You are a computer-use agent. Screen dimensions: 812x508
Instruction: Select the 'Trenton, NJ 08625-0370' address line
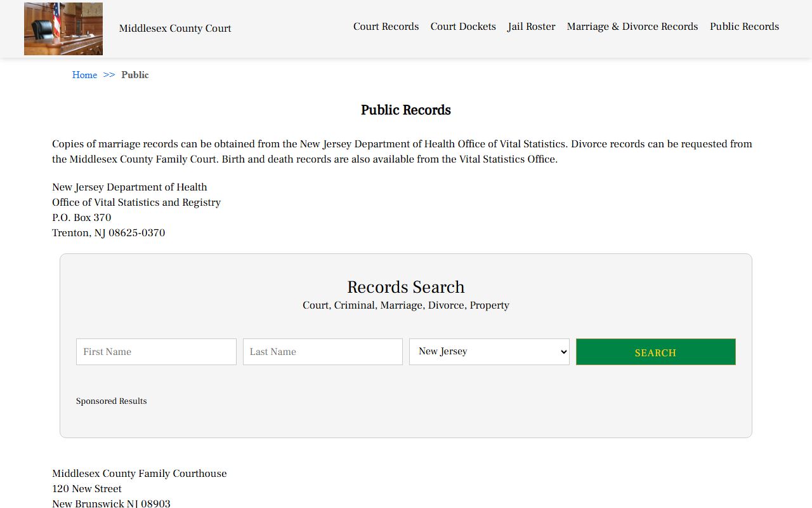[x=108, y=233]
